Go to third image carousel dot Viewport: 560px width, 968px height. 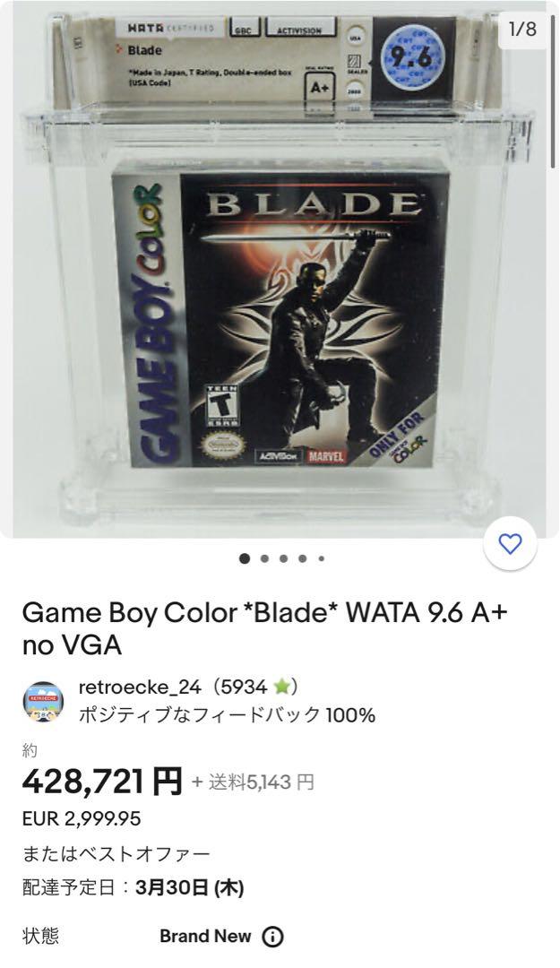point(283,558)
